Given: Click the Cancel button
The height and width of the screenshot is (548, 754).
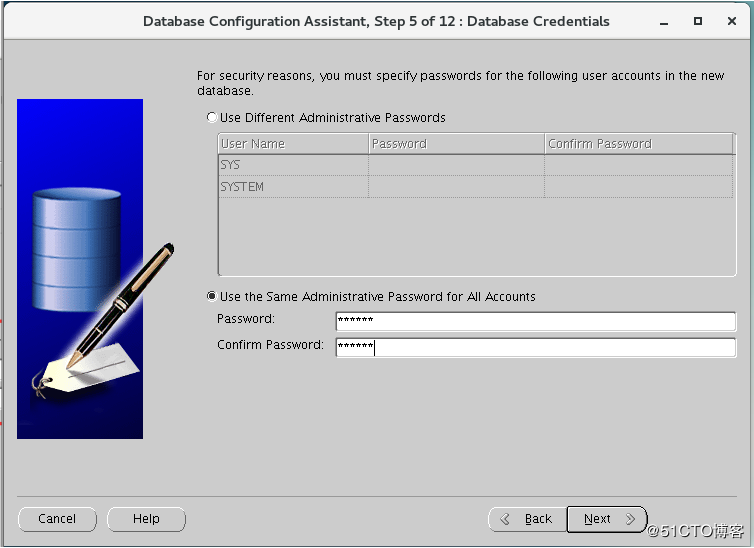Looking at the screenshot, I should 57,519.
